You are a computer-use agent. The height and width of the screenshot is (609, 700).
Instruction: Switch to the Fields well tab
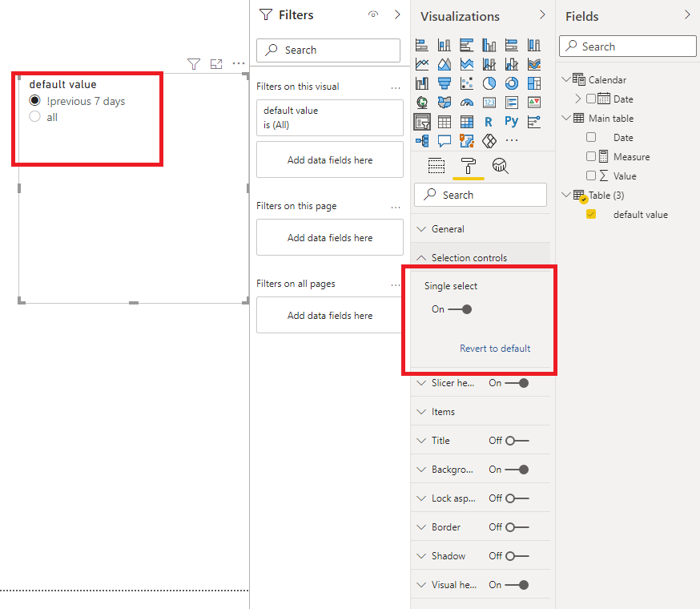[x=436, y=166]
